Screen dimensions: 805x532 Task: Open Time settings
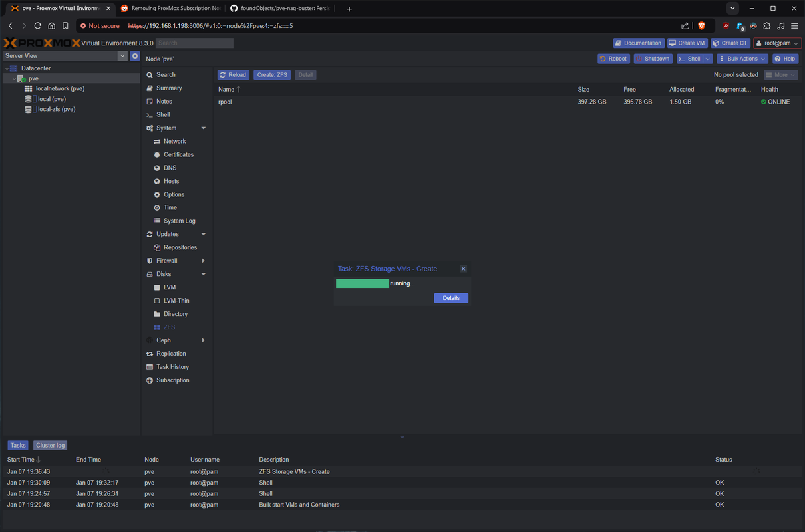(x=170, y=207)
